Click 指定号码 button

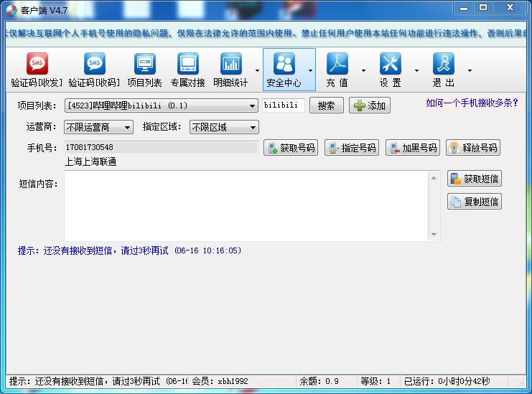[352, 148]
